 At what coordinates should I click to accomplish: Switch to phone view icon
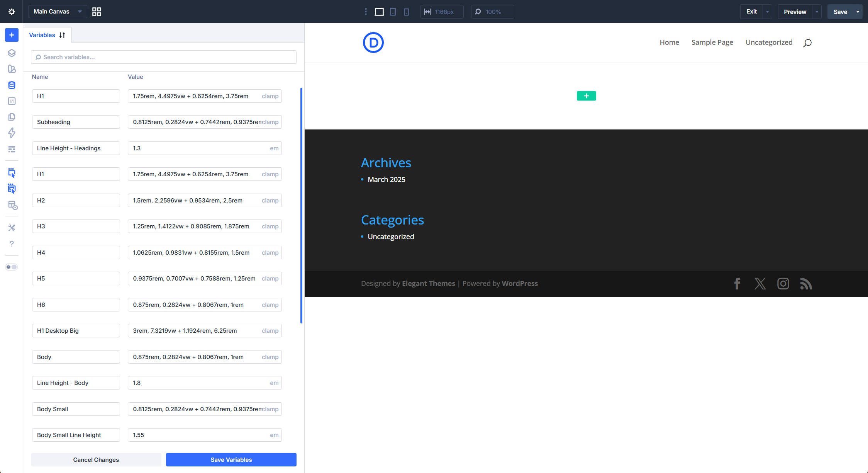click(x=406, y=12)
